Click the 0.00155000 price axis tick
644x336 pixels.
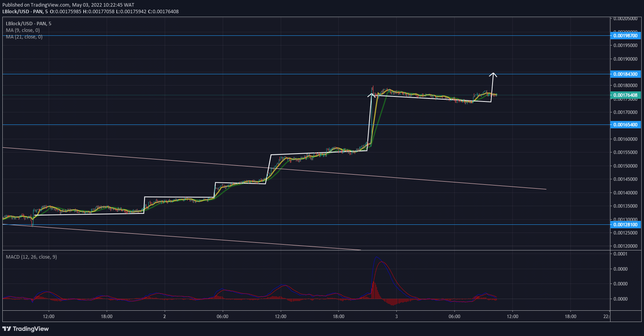[625, 152]
